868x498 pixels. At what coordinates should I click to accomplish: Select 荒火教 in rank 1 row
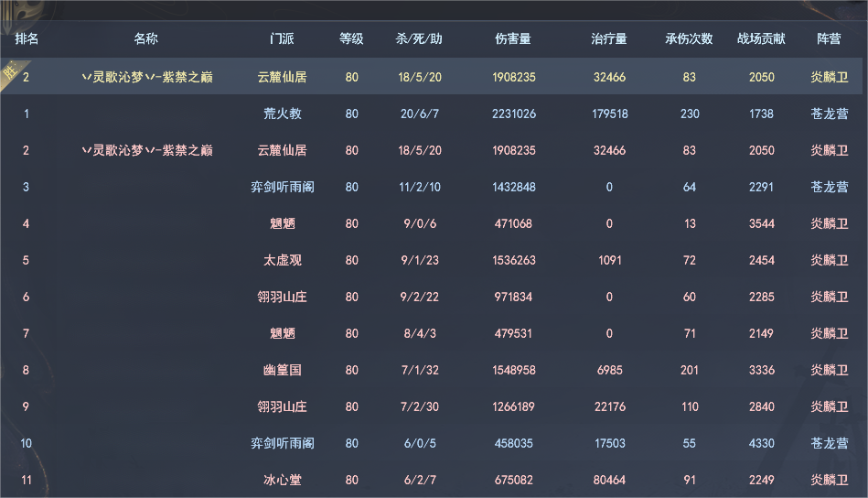tap(283, 114)
